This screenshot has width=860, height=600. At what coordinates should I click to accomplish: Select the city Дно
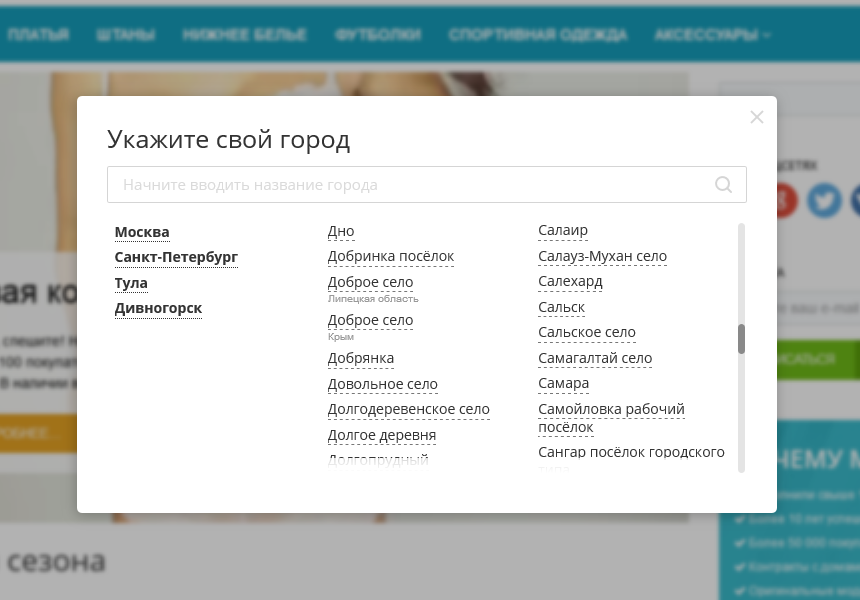pos(341,231)
